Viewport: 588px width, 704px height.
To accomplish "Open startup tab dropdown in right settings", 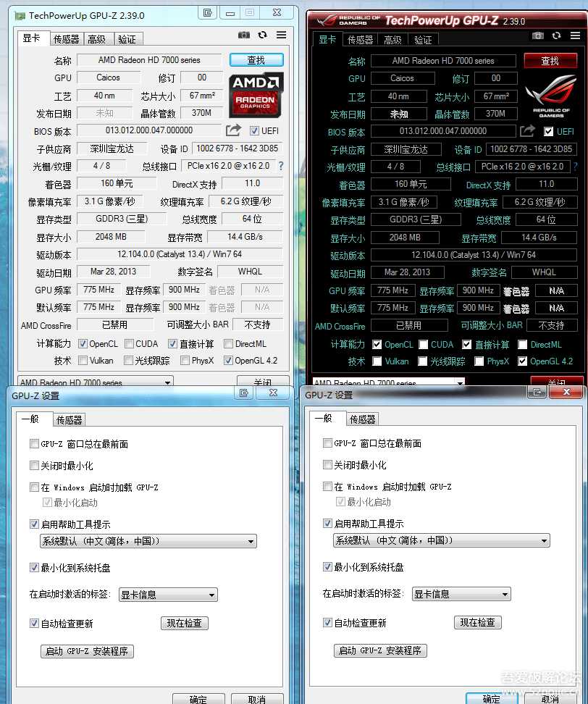I will click(461, 594).
